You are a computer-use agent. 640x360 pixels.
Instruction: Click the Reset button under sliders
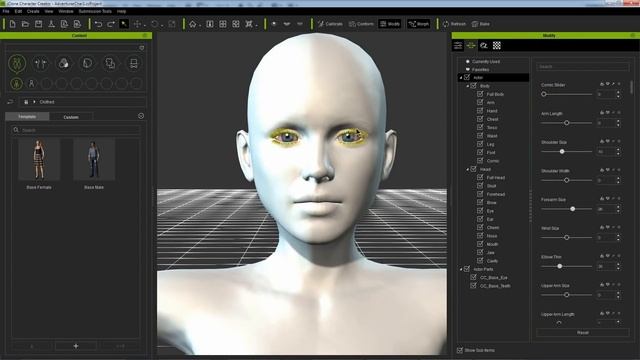(x=582, y=333)
